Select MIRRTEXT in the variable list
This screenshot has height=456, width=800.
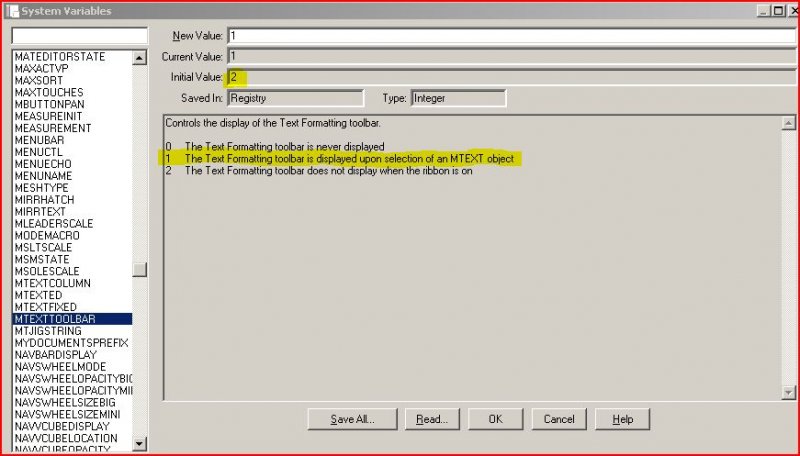pyautogui.click(x=72, y=212)
